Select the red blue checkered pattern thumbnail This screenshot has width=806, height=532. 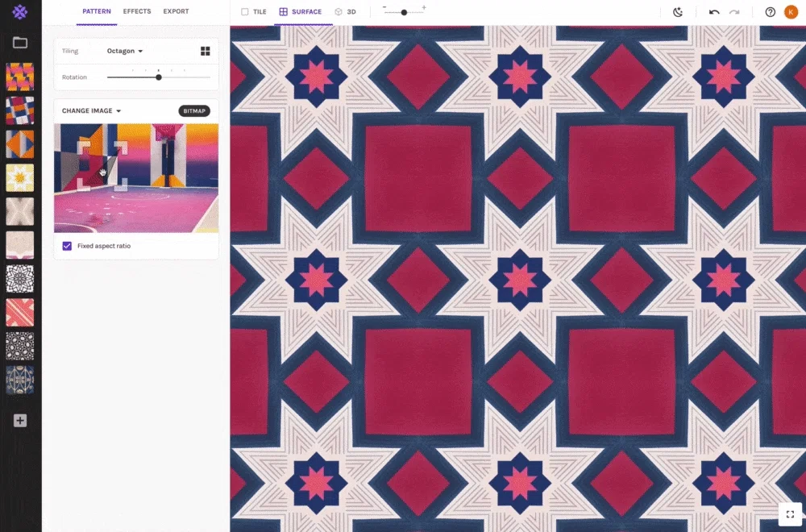[x=20, y=110]
